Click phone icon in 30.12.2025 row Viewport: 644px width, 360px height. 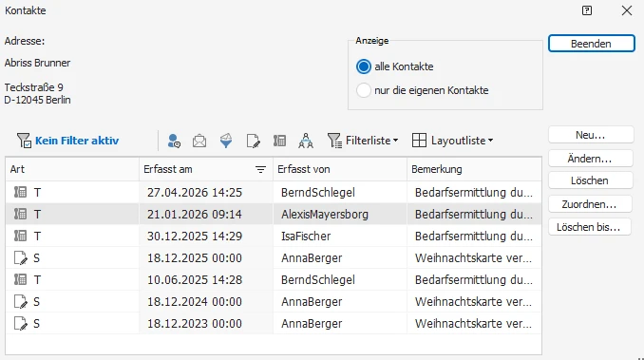click(20, 236)
